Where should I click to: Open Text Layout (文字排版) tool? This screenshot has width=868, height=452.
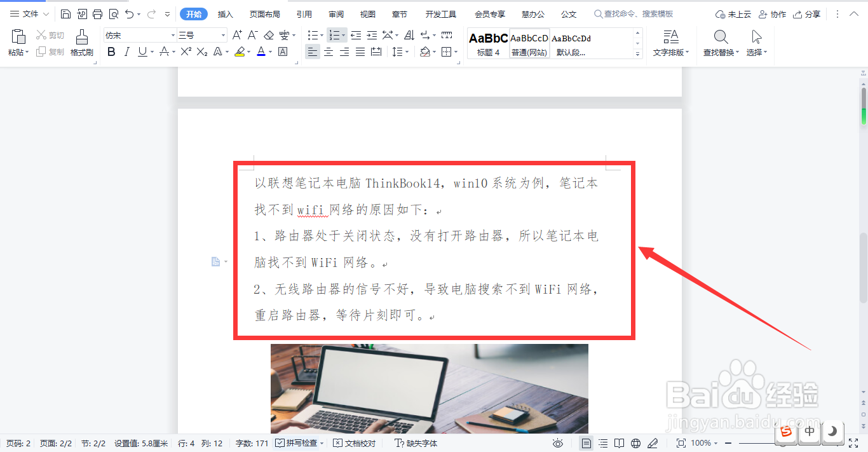pos(671,43)
